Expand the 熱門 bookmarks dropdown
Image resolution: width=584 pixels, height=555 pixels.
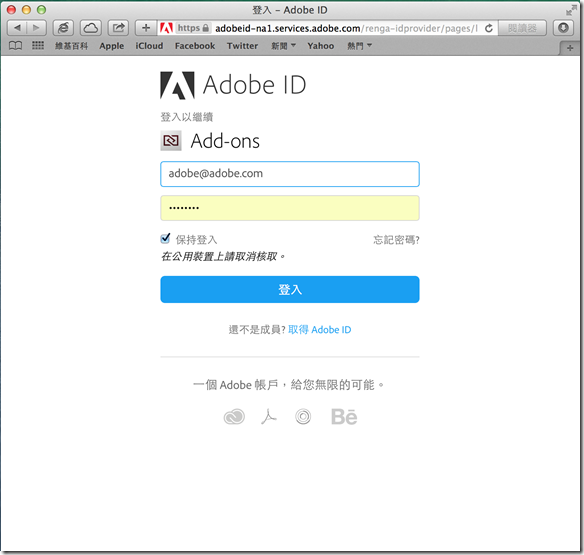tap(359, 46)
